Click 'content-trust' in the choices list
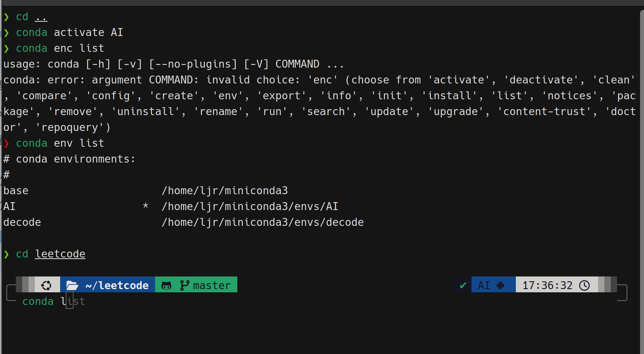 point(544,112)
